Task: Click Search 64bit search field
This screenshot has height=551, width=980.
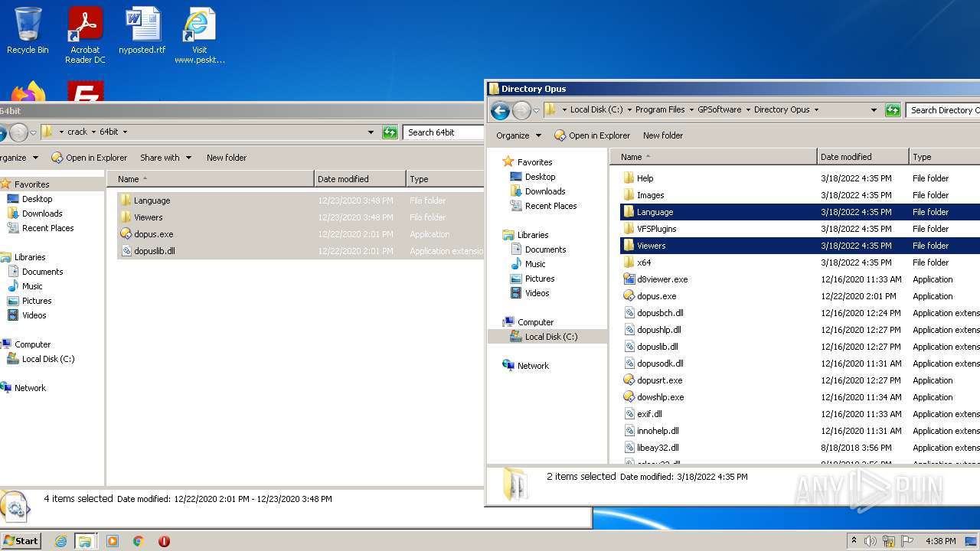Action: pyautogui.click(x=443, y=132)
